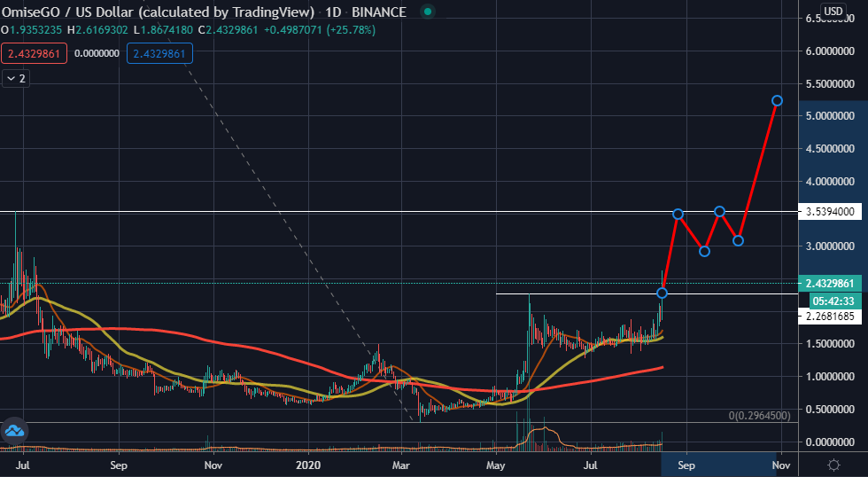Click the blue buy price 2.4329861 button
The width and height of the screenshot is (868, 477).
[x=159, y=54]
